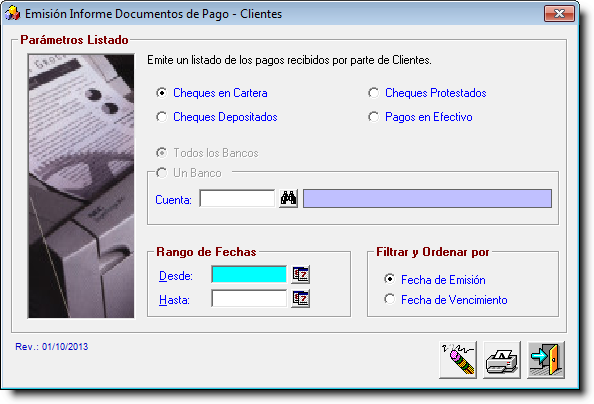Click the lavender account description field

click(427, 199)
